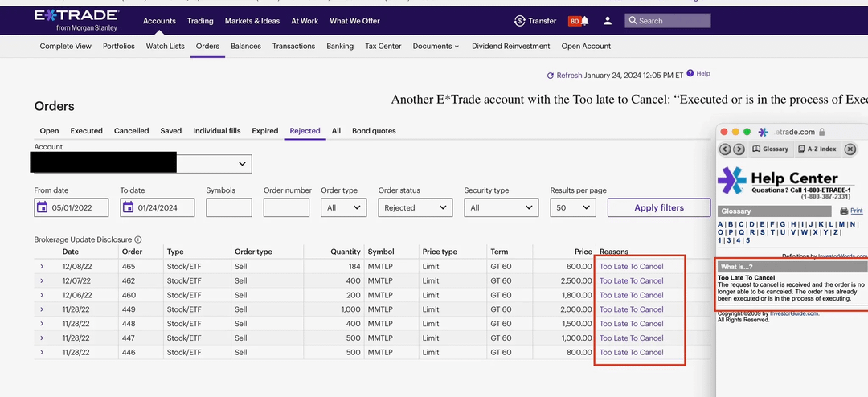The width and height of the screenshot is (868, 397).
Task: Click the From date field 05/01/2022
Action: [72, 207]
